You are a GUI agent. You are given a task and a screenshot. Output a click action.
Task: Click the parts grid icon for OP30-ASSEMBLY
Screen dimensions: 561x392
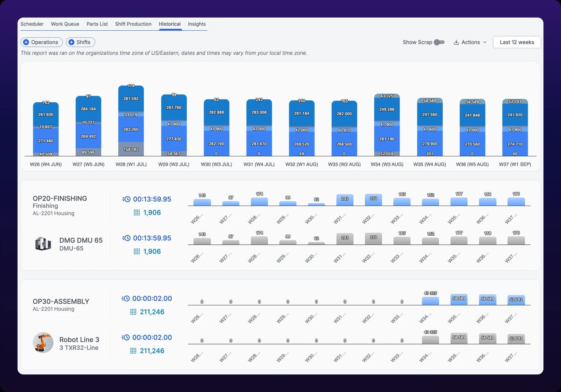coord(133,312)
